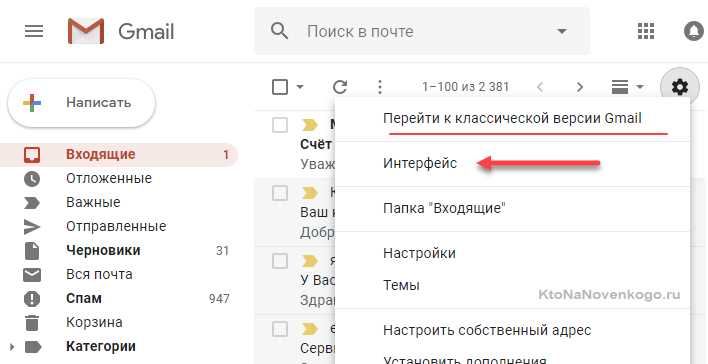Click the document icon beside 'Черновики'
This screenshot has height=364, width=708.
click(x=32, y=251)
